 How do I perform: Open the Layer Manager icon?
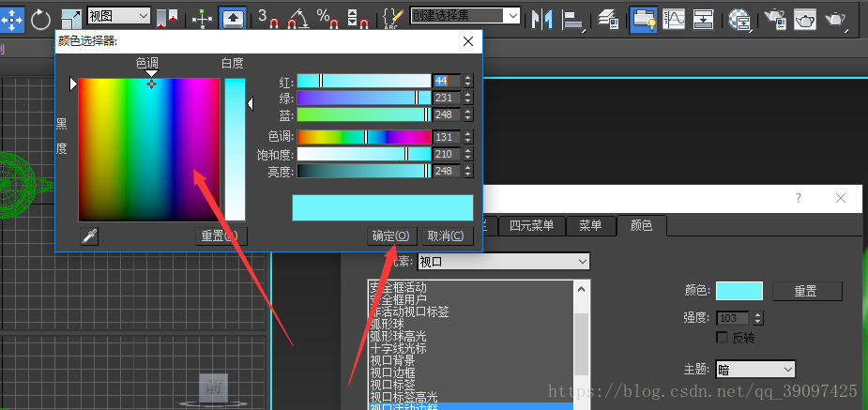(608, 20)
